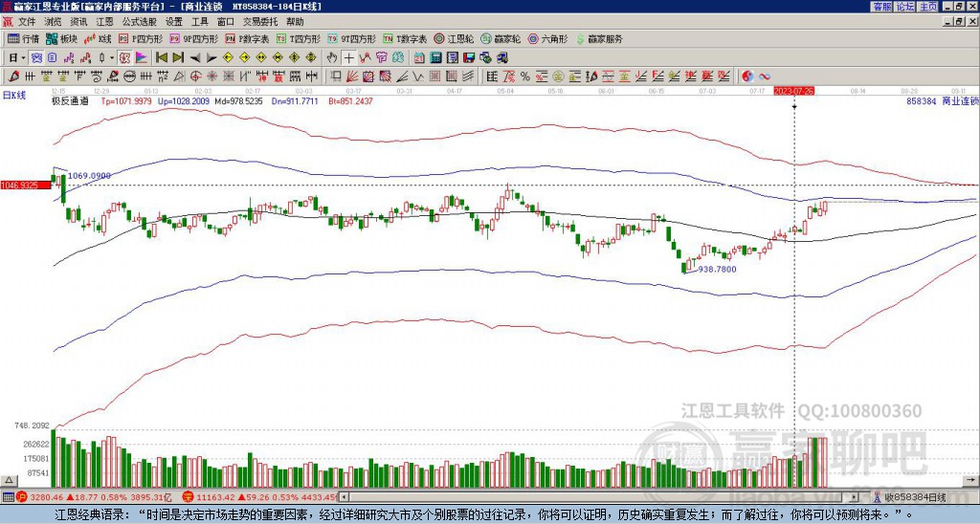
Task: Open the P数字表 tool
Action: point(247,38)
